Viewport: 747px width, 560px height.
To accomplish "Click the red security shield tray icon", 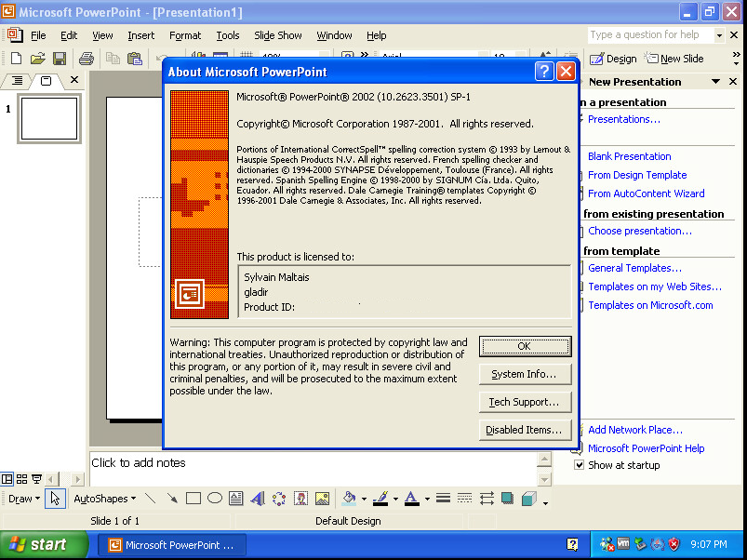I will 674,544.
